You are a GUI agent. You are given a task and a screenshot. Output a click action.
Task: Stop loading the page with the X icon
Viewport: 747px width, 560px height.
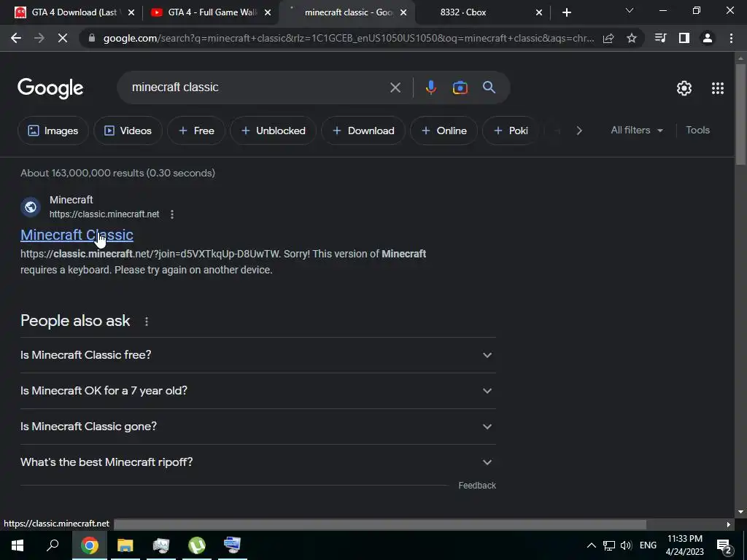pos(63,38)
